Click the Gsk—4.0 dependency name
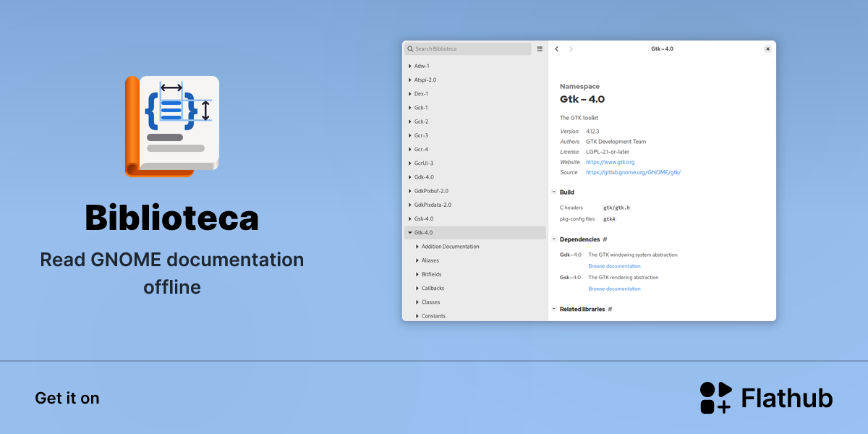Screen dimensions: 868x434 coord(571,277)
